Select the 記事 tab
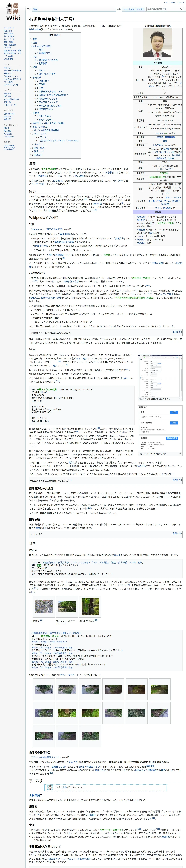Screen dimensions: 186x868 point(29,9)
